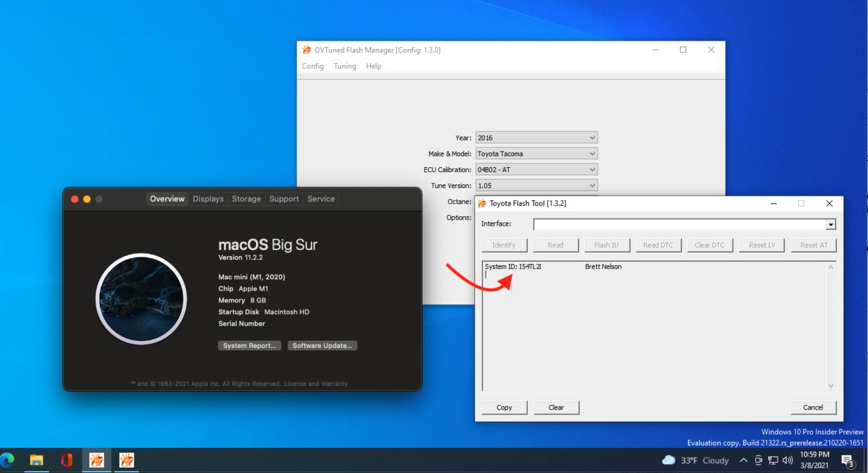Viewport: 868px width, 473px height.
Task: Click the Meet Now camera tray icon
Action: pos(759,460)
